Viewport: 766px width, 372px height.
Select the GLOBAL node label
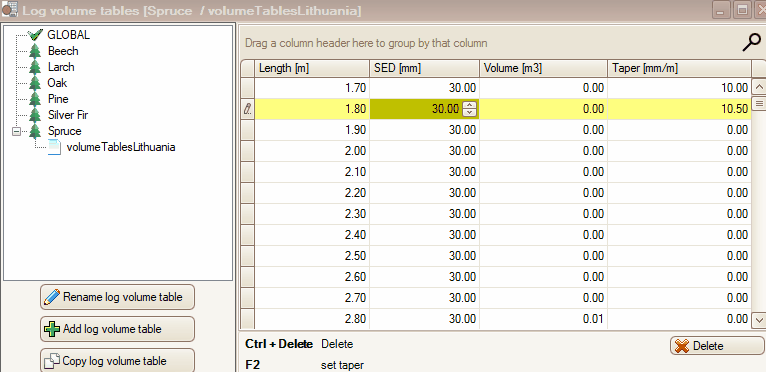click(68, 35)
